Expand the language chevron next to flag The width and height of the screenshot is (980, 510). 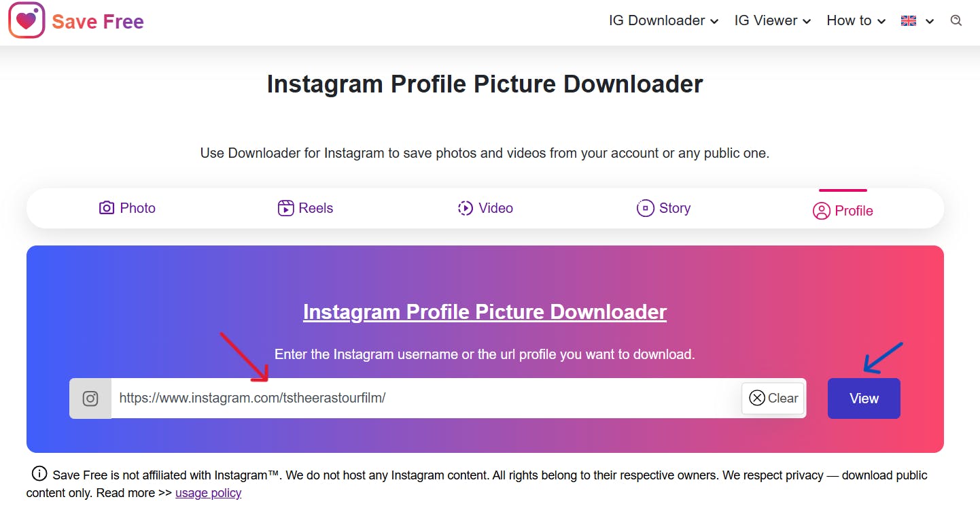pos(930,22)
